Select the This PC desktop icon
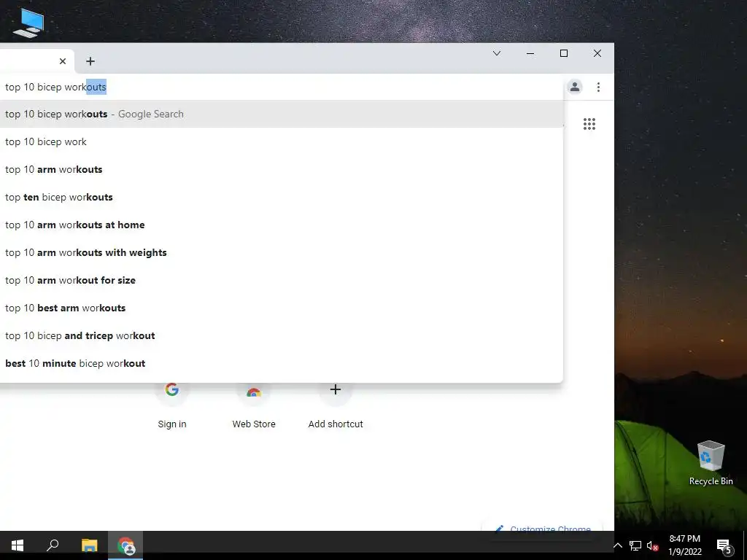This screenshot has height=560, width=747. pos(28,23)
